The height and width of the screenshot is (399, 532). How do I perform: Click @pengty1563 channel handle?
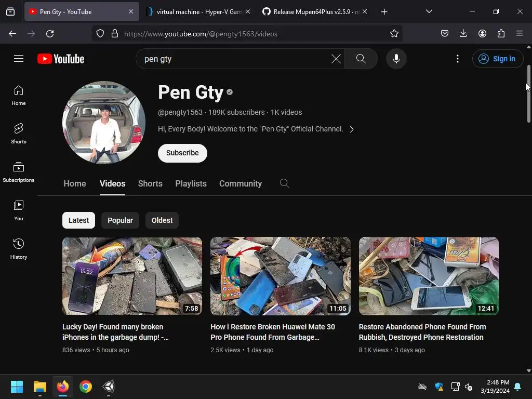point(180,112)
